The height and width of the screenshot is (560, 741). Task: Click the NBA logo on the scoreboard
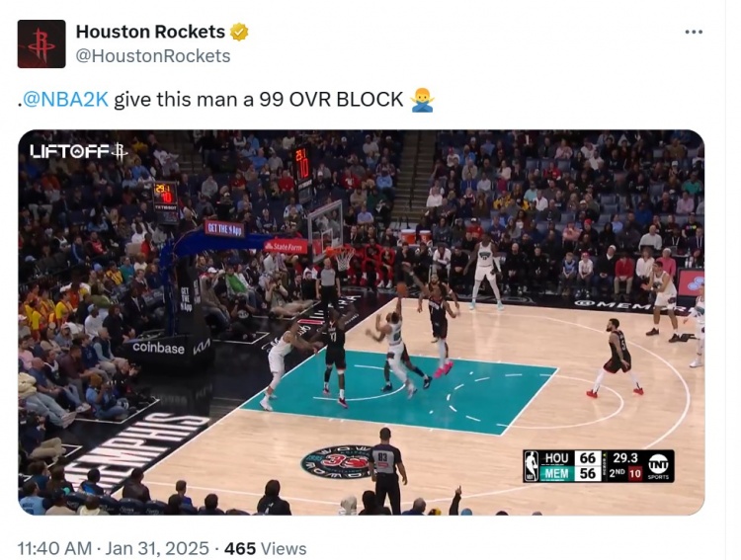(x=532, y=466)
